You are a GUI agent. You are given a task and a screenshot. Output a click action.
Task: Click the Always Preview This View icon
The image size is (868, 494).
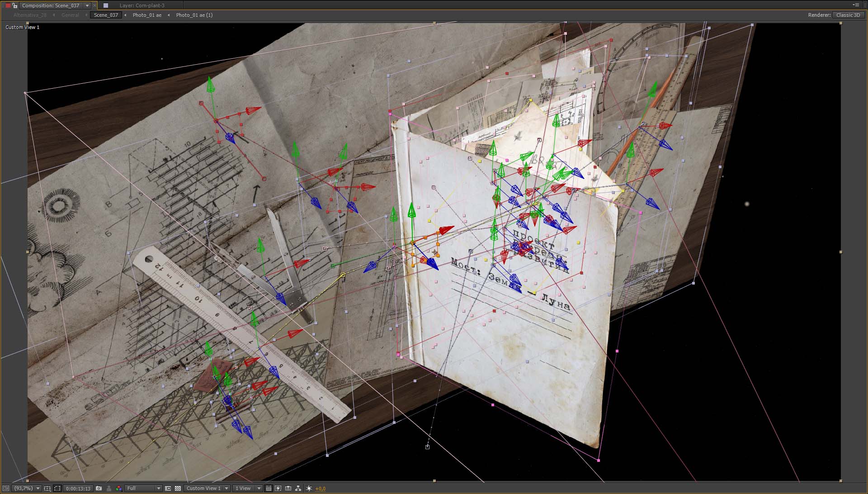point(5,488)
